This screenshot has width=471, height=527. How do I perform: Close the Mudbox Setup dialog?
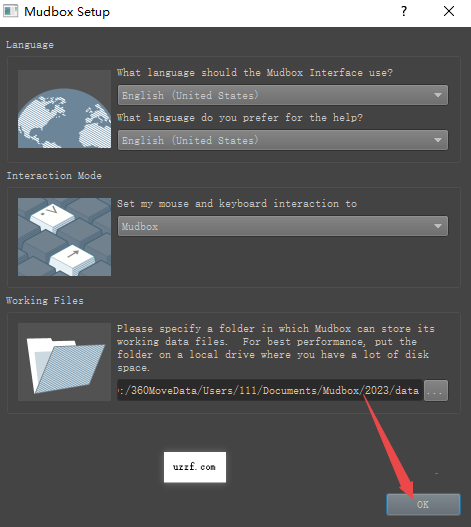[x=449, y=12]
